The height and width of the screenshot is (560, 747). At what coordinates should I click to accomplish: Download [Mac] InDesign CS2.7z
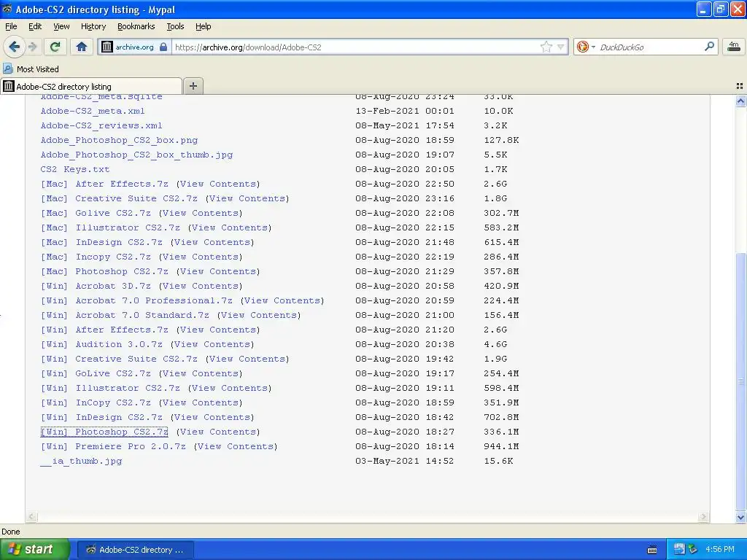pyautogui.click(x=101, y=242)
